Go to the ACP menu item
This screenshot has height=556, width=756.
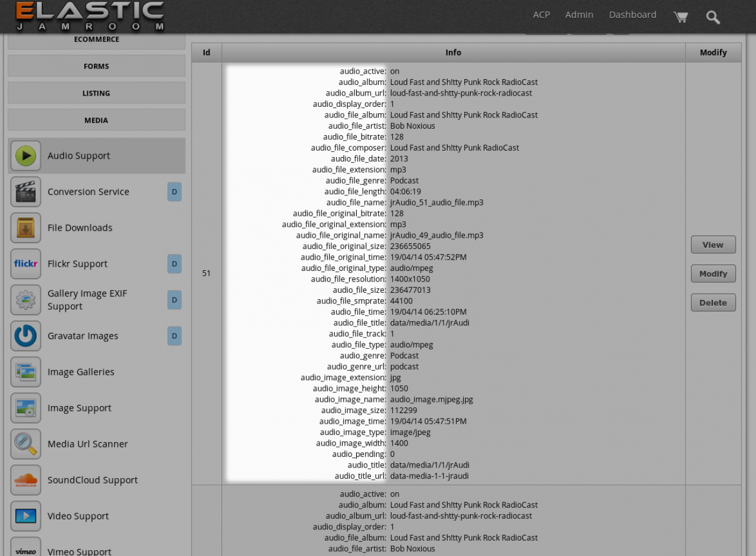pyautogui.click(x=541, y=15)
